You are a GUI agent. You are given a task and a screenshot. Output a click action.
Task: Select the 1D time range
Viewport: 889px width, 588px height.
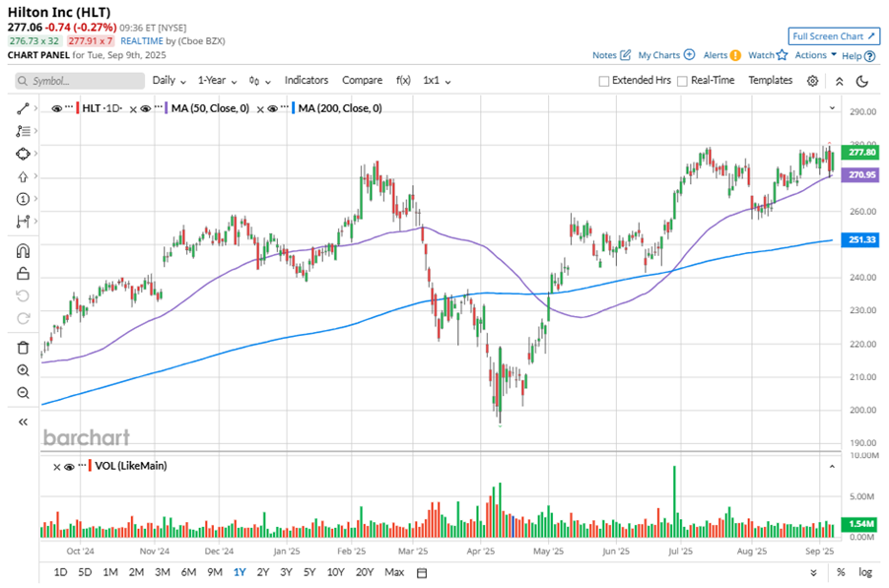[60, 572]
